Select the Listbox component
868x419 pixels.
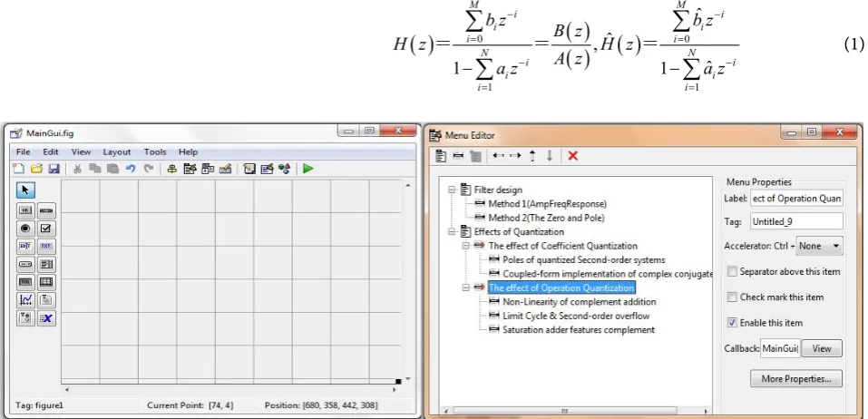tap(46, 264)
